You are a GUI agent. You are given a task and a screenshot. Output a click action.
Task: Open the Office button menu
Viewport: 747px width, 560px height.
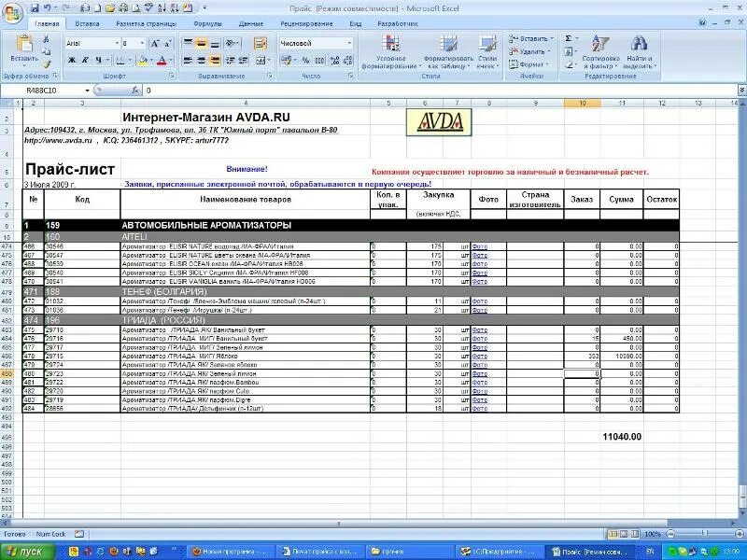(x=13, y=12)
